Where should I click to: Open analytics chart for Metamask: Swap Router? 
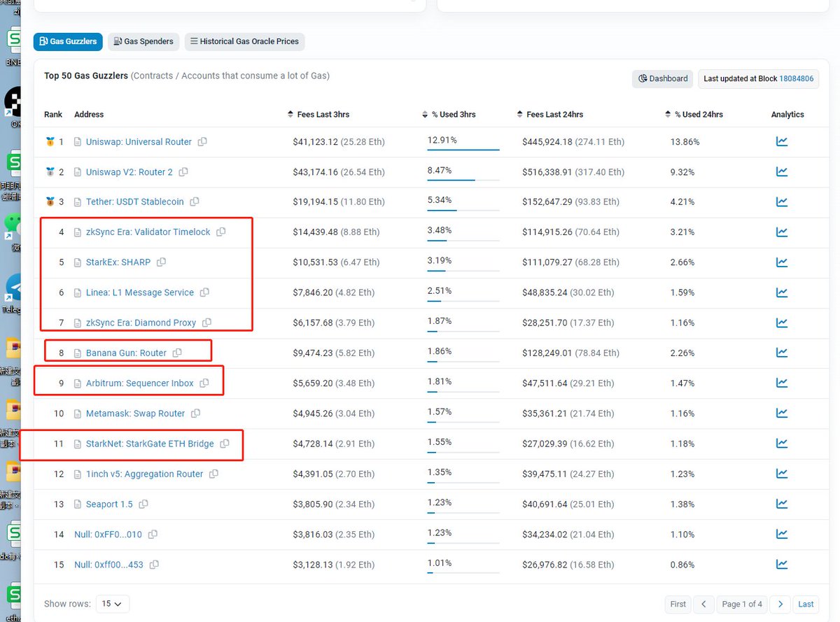(x=782, y=413)
